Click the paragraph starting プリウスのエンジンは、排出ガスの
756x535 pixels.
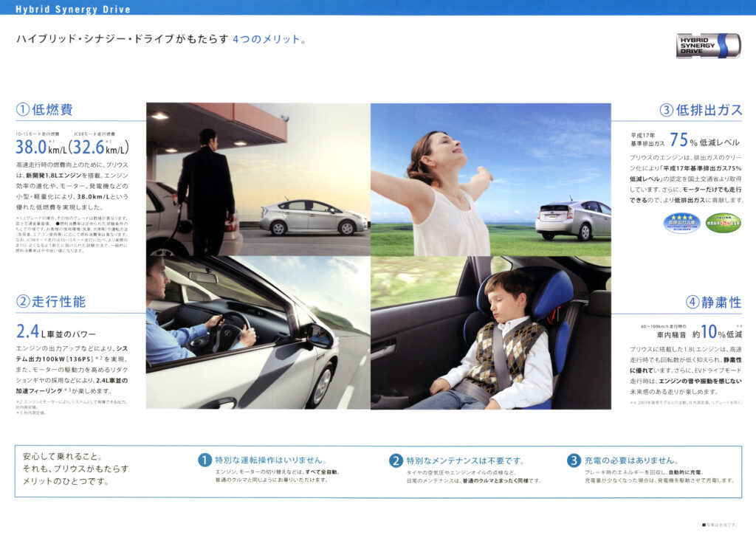pyautogui.click(x=687, y=179)
